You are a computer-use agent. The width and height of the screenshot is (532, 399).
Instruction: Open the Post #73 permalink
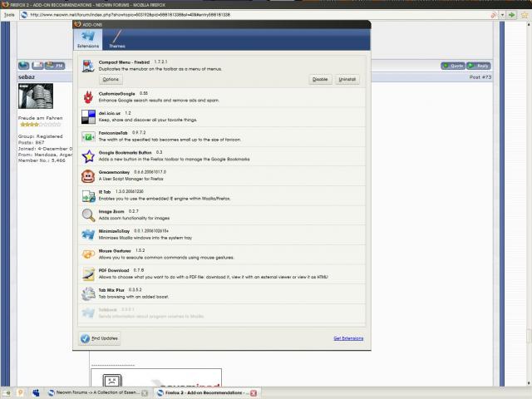pyautogui.click(x=480, y=77)
